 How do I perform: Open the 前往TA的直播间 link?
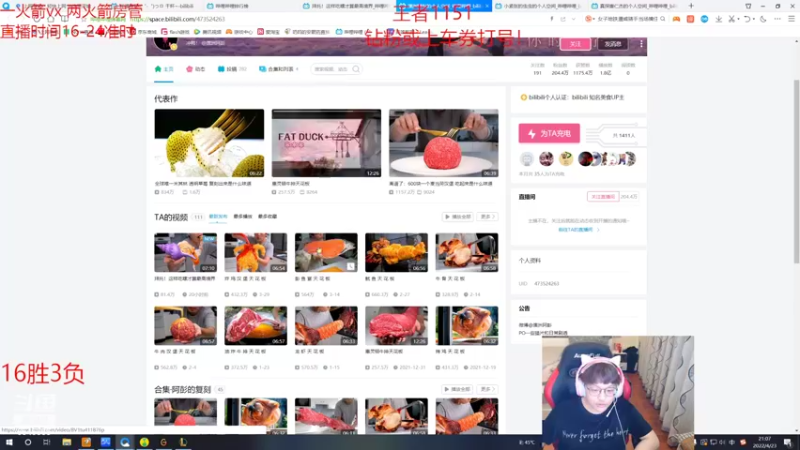pos(578,230)
